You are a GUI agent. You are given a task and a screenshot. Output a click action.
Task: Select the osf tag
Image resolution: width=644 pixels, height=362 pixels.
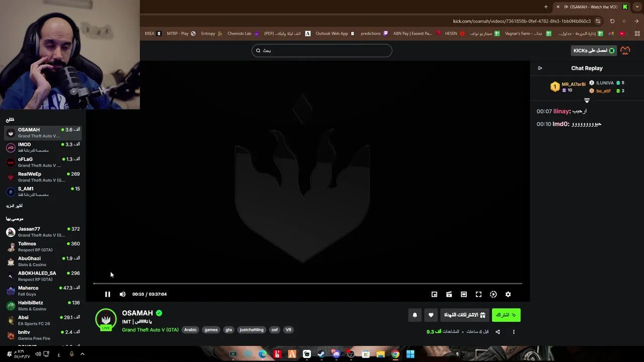[x=274, y=330]
